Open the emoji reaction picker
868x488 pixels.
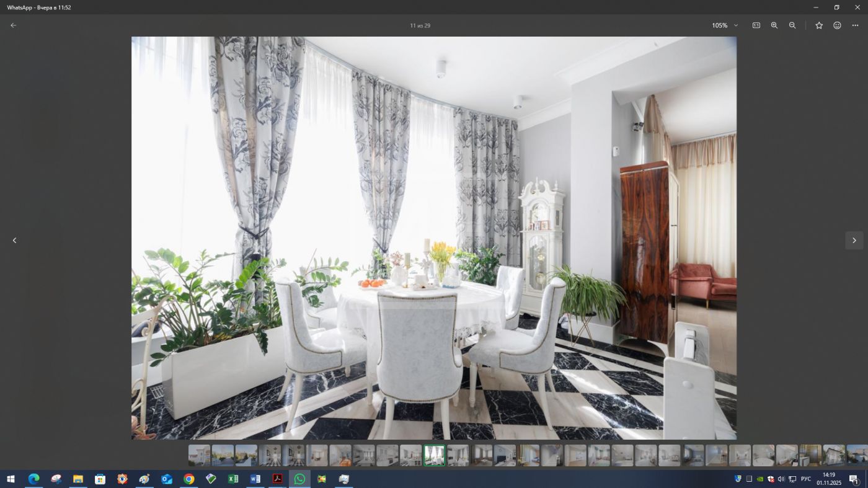coord(837,25)
